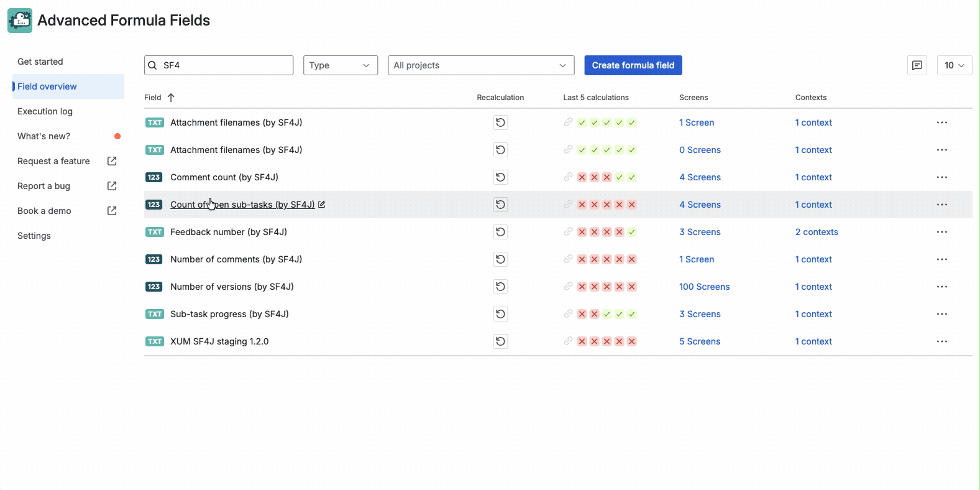Click edit pencil next to Count of open sub-tasks
The image size is (980, 490).
coord(322,205)
